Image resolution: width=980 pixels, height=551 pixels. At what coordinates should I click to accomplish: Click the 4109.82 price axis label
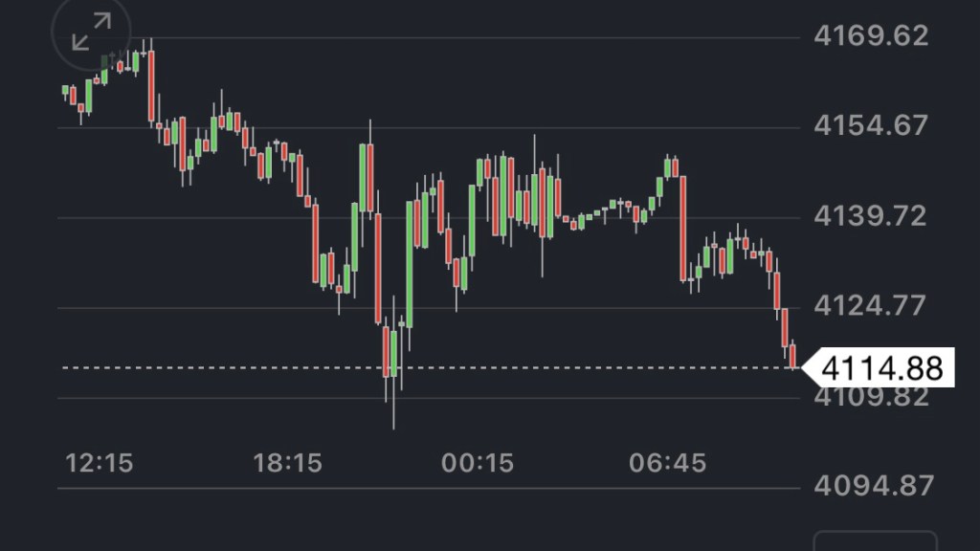click(x=870, y=397)
